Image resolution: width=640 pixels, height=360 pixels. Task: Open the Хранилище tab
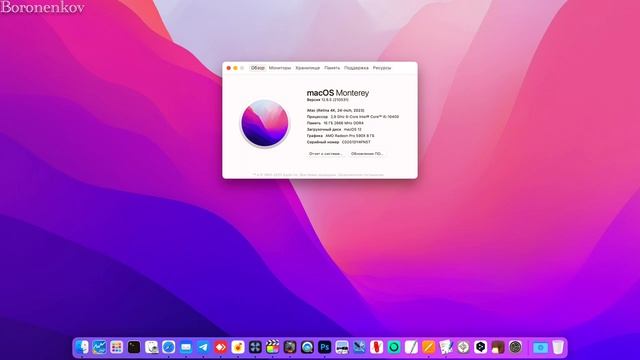pos(308,68)
